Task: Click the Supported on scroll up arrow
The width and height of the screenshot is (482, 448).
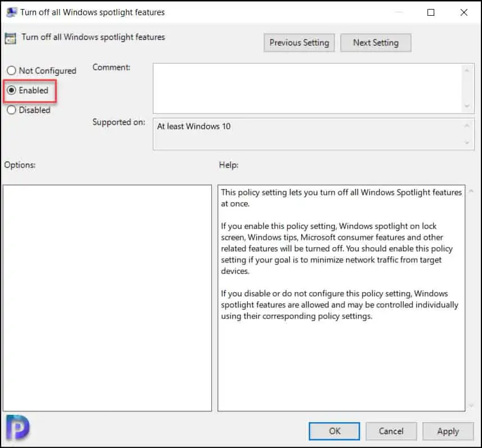Action: 467,125
